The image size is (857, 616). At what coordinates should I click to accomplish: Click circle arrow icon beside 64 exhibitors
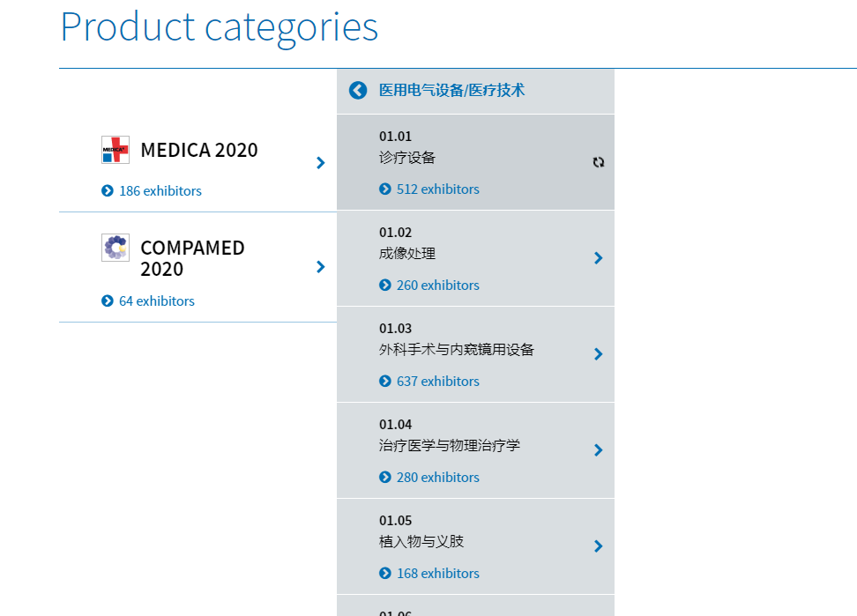point(108,301)
